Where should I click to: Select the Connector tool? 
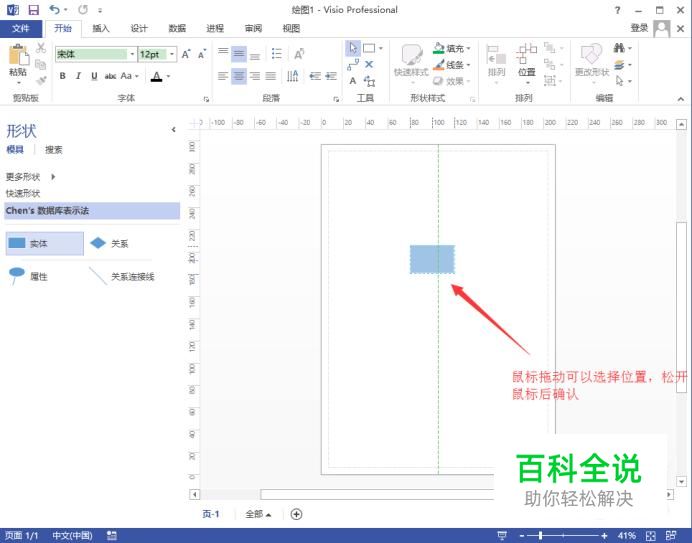click(353, 65)
